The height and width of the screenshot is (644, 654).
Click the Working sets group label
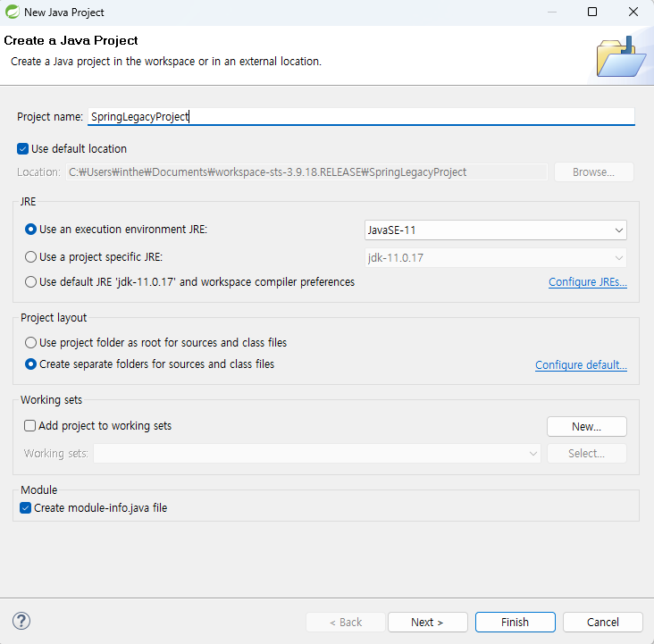(x=51, y=400)
